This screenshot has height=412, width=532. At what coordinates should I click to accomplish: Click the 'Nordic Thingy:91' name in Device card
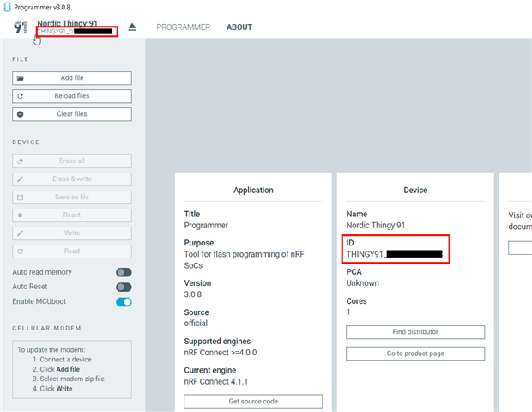pyautogui.click(x=376, y=226)
